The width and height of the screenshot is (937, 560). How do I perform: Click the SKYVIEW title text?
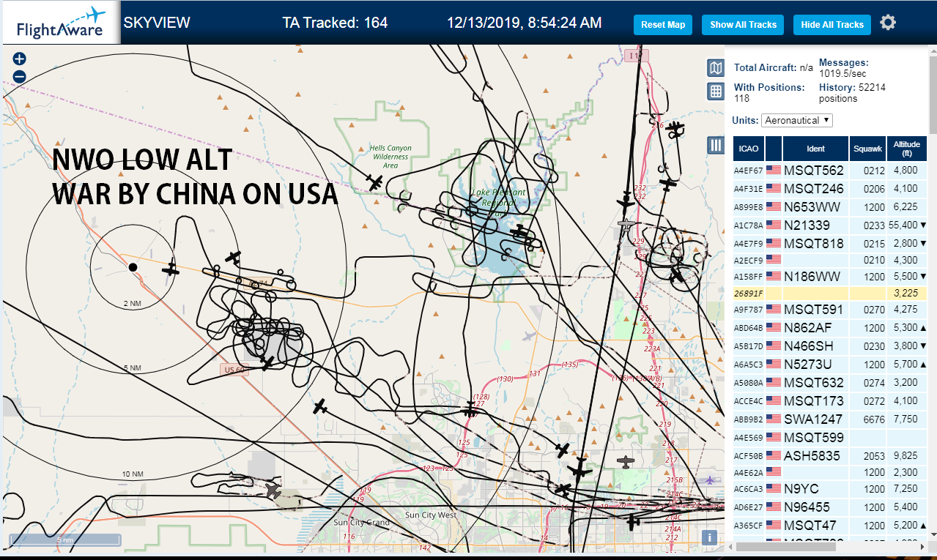[157, 23]
